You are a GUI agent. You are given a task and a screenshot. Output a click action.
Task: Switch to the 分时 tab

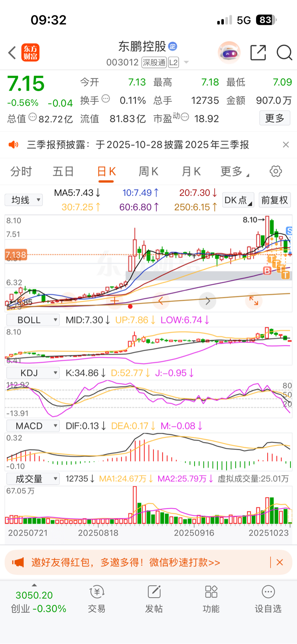coord(21,172)
